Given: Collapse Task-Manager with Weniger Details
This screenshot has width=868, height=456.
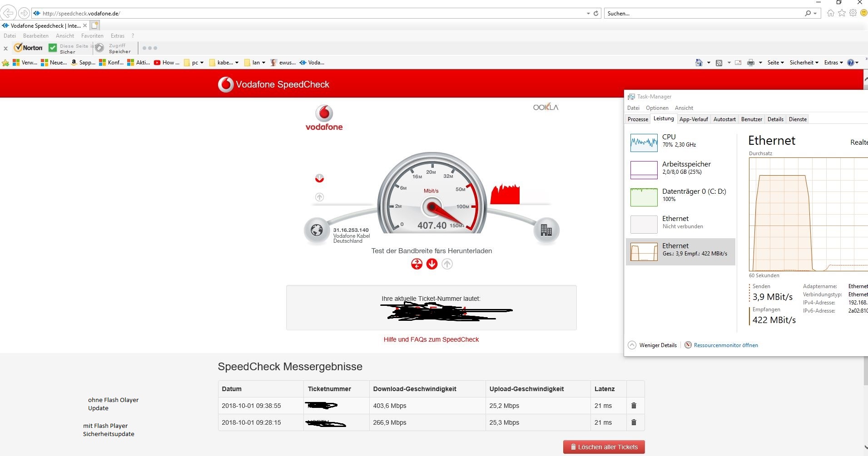Looking at the screenshot, I should (x=653, y=345).
